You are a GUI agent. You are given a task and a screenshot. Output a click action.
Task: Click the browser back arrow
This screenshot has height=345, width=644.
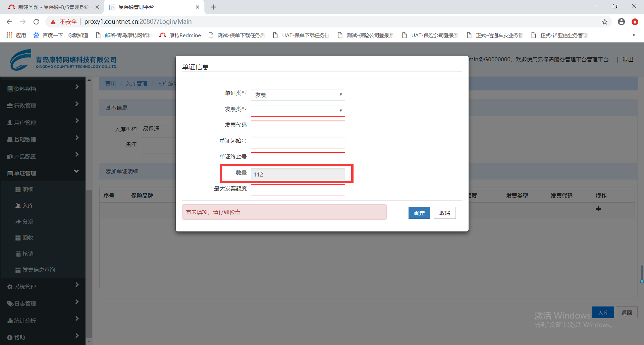[9, 22]
